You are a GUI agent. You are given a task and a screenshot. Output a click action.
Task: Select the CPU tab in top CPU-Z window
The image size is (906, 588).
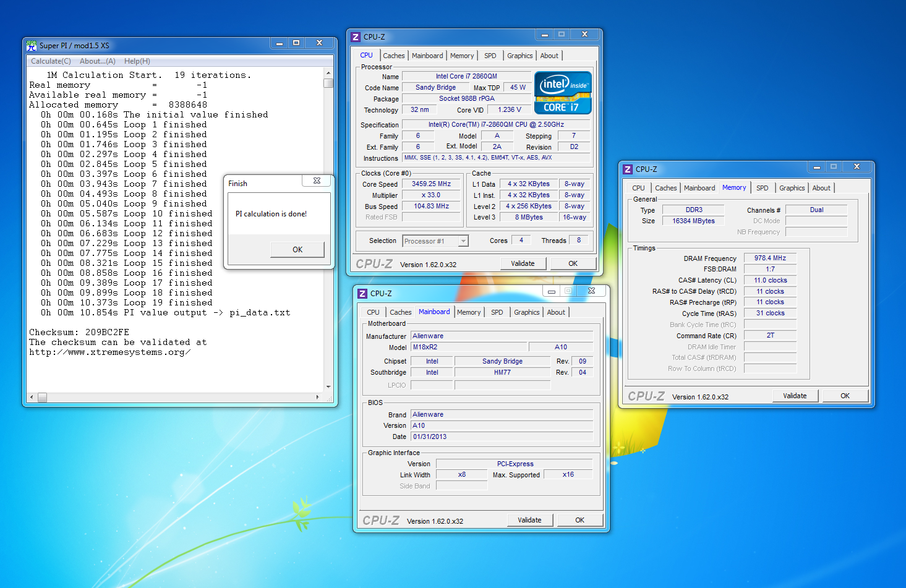(367, 55)
